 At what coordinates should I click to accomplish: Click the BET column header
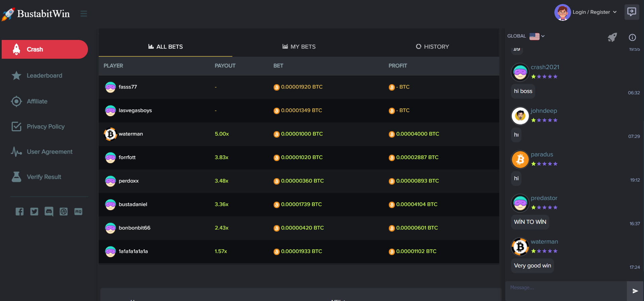(278, 66)
